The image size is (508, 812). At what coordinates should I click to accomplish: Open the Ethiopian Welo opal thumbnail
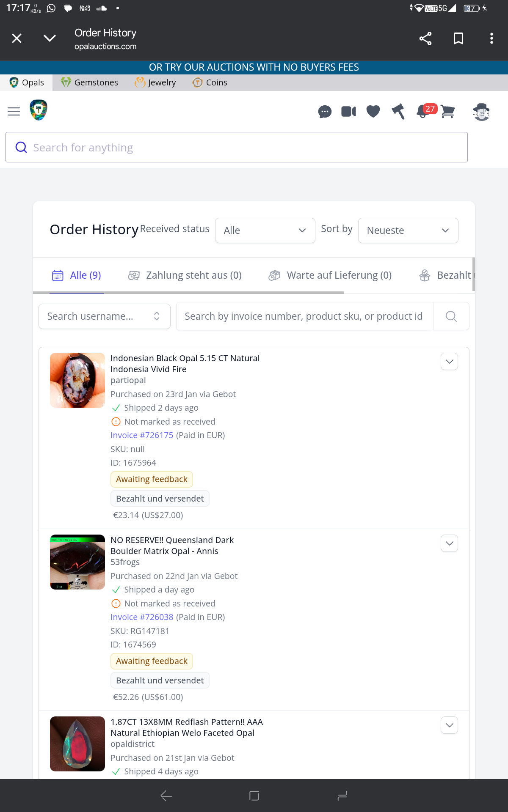77,744
